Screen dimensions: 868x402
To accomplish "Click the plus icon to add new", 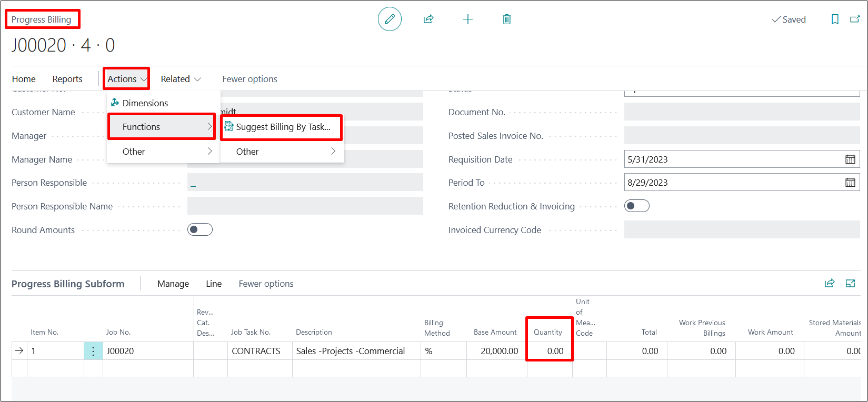I will click(x=467, y=19).
